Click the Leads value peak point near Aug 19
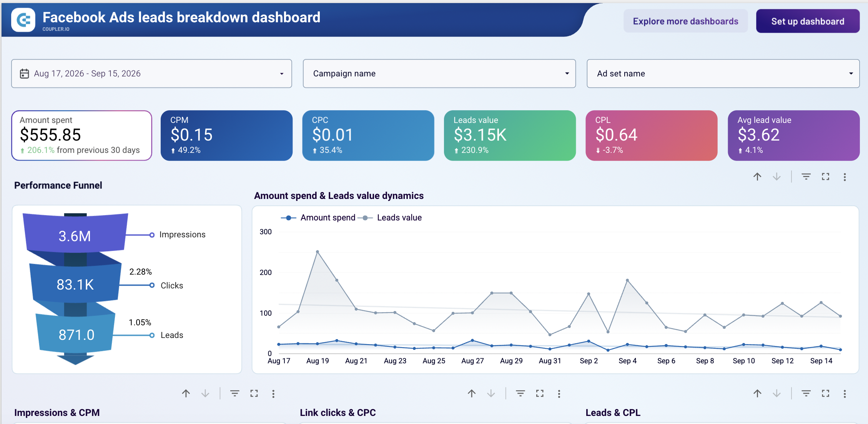The width and height of the screenshot is (868, 424). coord(318,252)
